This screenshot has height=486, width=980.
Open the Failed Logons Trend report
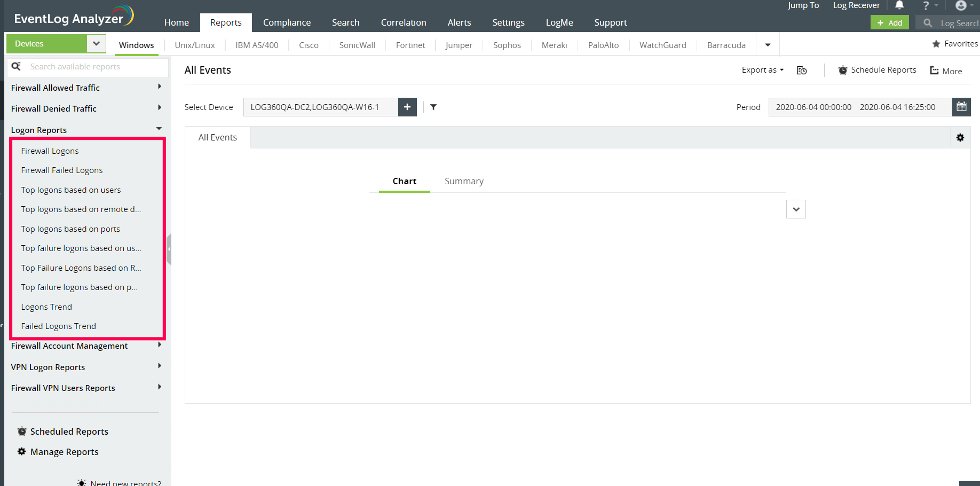click(59, 326)
